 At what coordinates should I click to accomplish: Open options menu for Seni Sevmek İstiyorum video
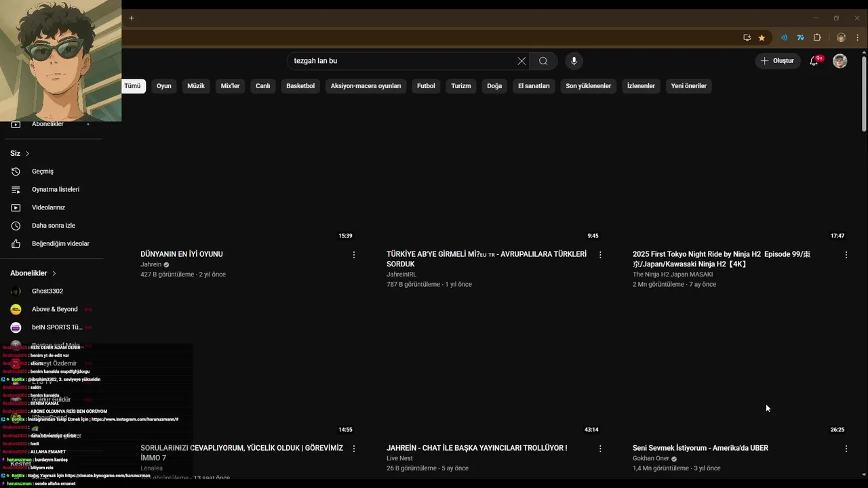[846, 449]
